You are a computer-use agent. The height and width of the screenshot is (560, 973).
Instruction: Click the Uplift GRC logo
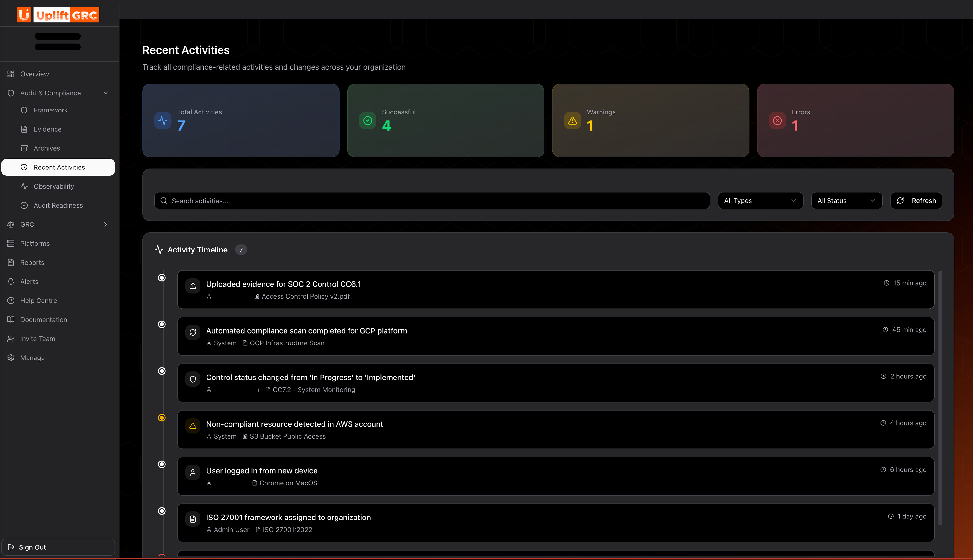(58, 15)
